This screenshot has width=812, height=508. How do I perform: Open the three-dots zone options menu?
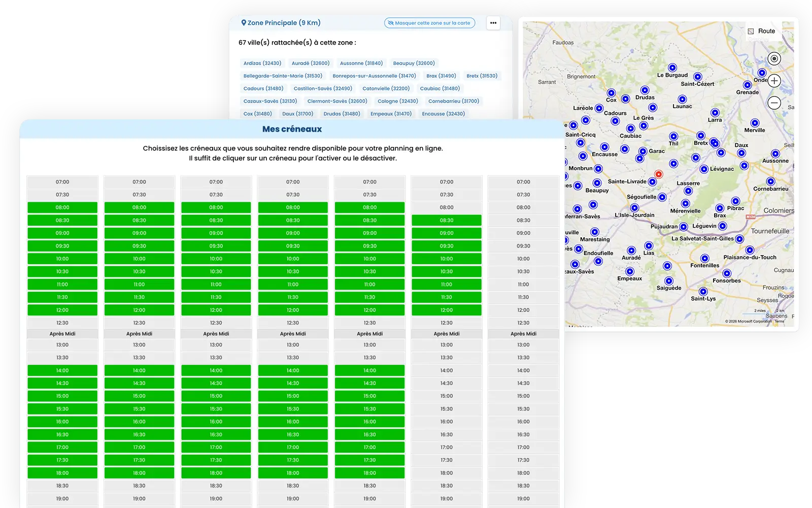pos(493,23)
